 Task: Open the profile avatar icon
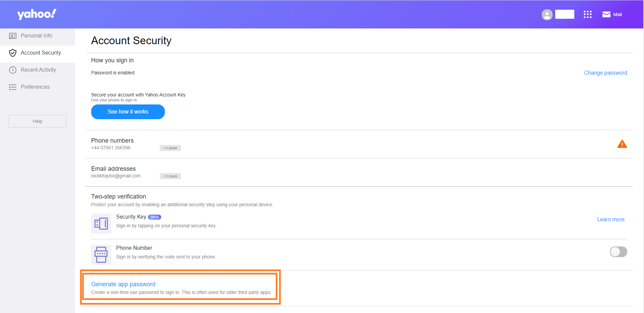click(547, 14)
